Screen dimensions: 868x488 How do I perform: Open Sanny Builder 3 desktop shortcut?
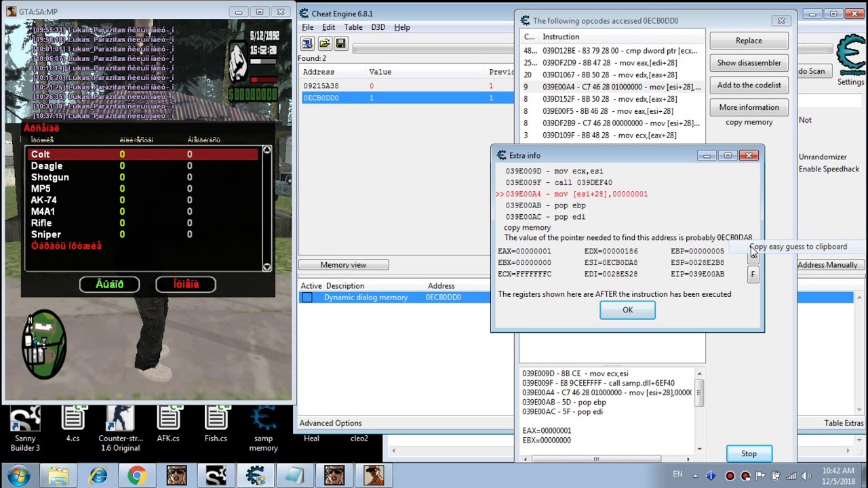pos(25,429)
